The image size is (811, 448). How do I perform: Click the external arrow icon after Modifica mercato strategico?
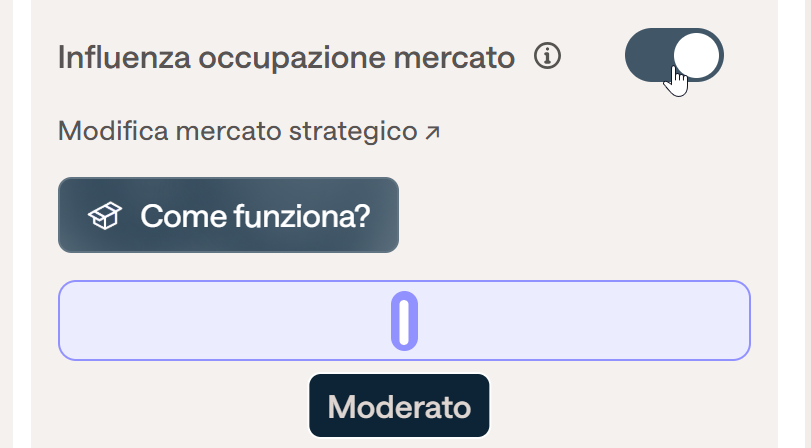[x=432, y=133]
